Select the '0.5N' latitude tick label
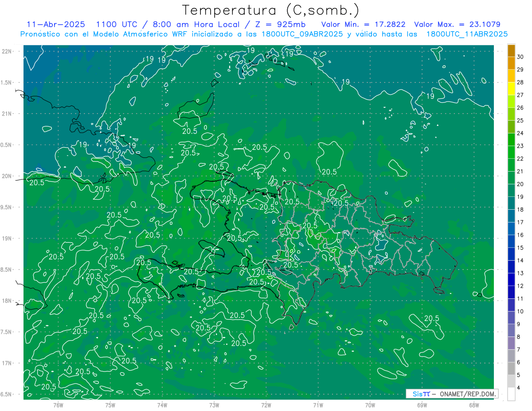 click(7, 145)
